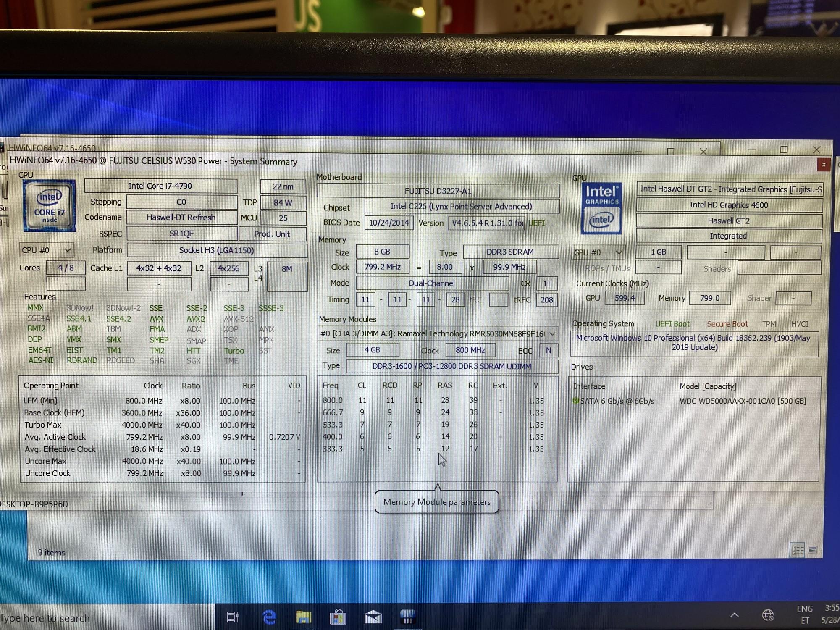Switch to HWiNFO64 taskbar icon
This screenshot has height=630, width=840.
tap(407, 617)
